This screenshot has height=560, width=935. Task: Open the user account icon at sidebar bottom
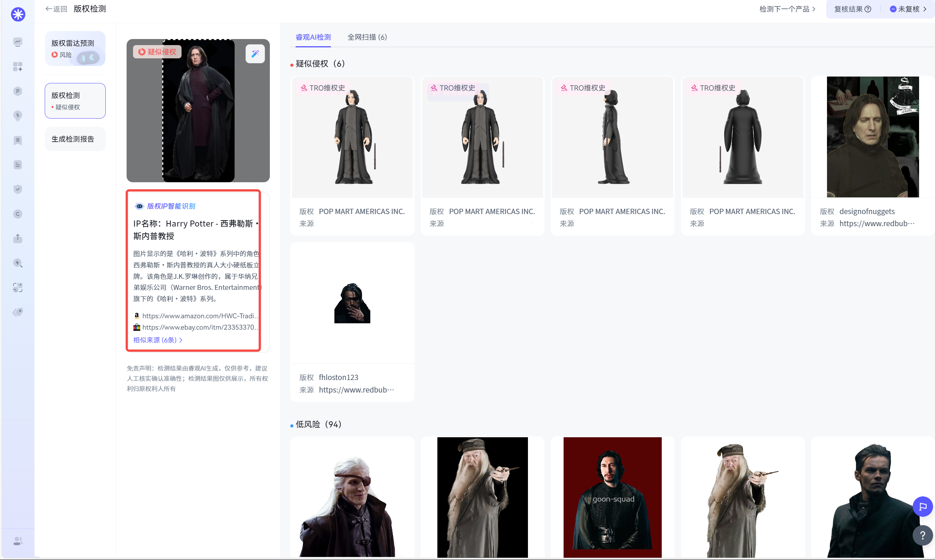(18, 541)
